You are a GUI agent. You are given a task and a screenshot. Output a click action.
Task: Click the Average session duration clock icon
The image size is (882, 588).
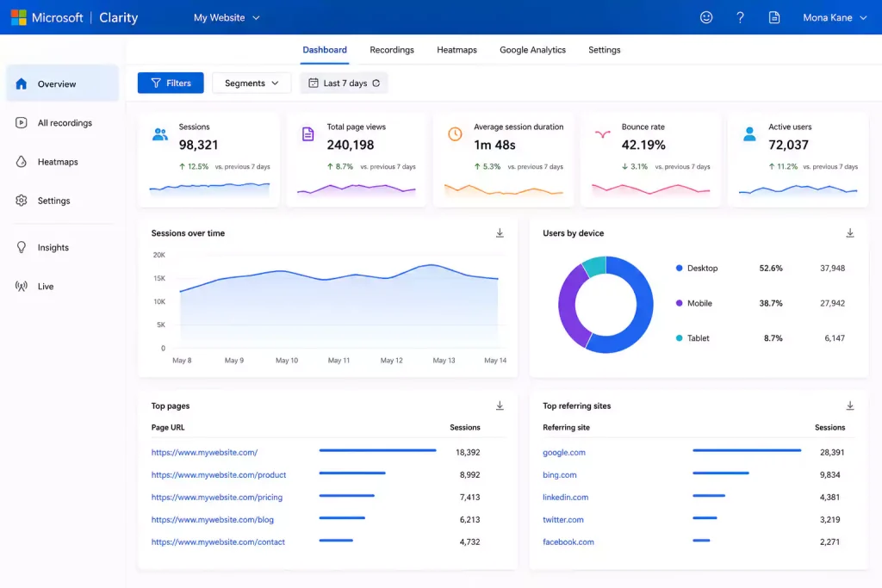click(x=455, y=133)
